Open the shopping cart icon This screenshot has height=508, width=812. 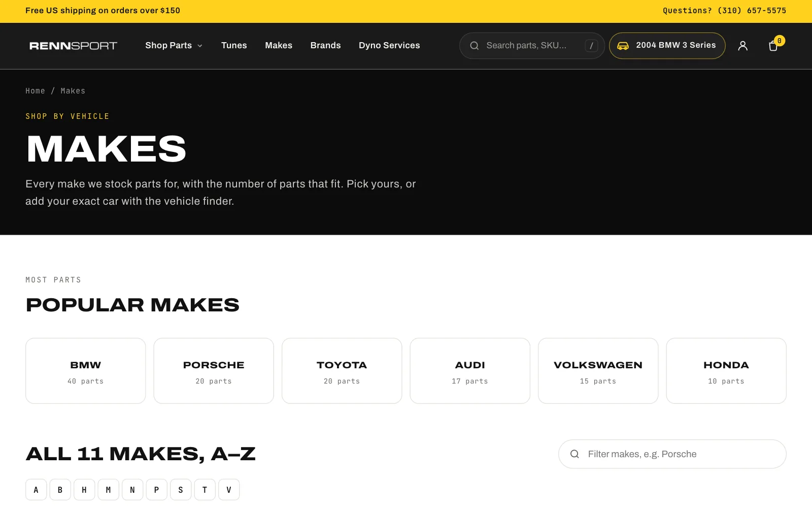click(x=773, y=46)
